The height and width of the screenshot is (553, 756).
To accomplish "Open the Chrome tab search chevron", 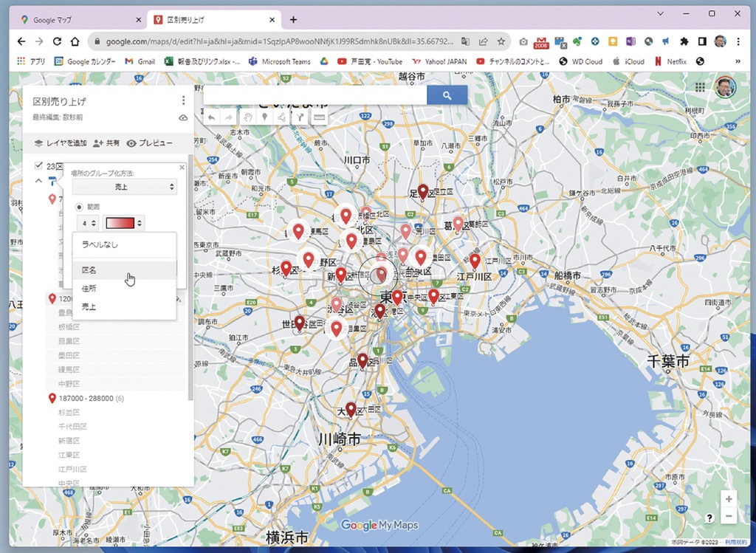I will click(661, 13).
